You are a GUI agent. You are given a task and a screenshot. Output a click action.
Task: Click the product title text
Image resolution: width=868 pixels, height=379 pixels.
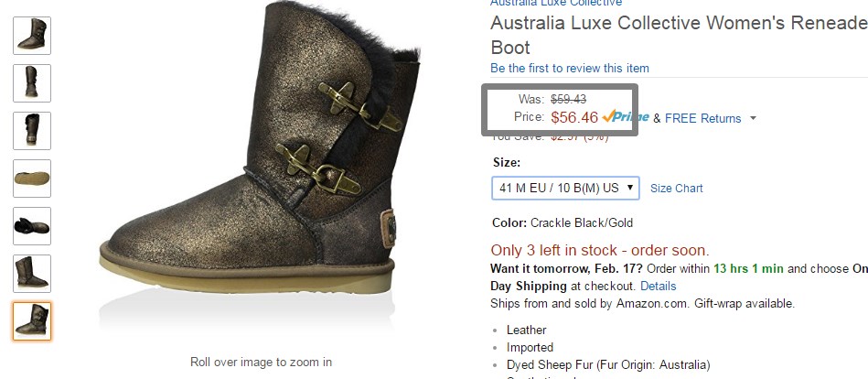tap(680, 35)
